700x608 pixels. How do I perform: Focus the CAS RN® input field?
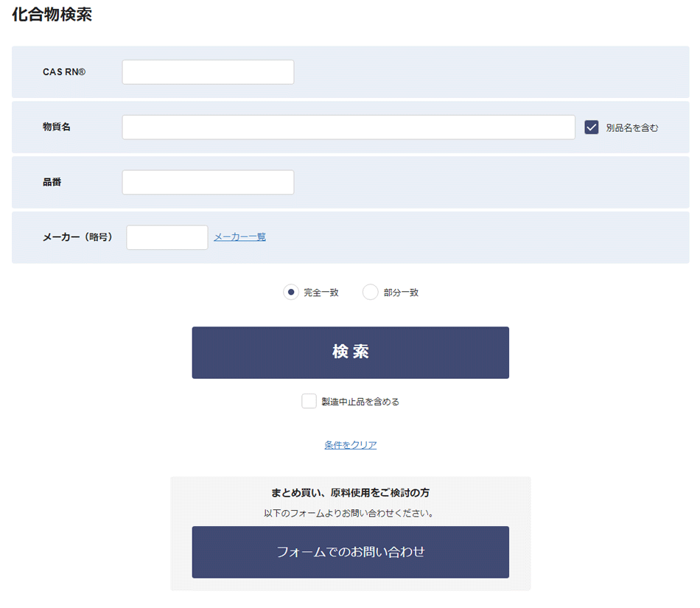(208, 72)
